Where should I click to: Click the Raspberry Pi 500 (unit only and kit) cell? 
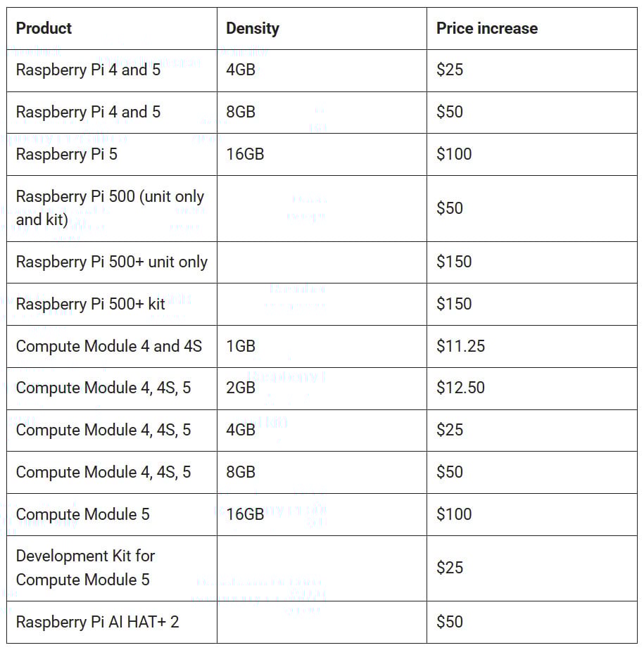(110, 208)
